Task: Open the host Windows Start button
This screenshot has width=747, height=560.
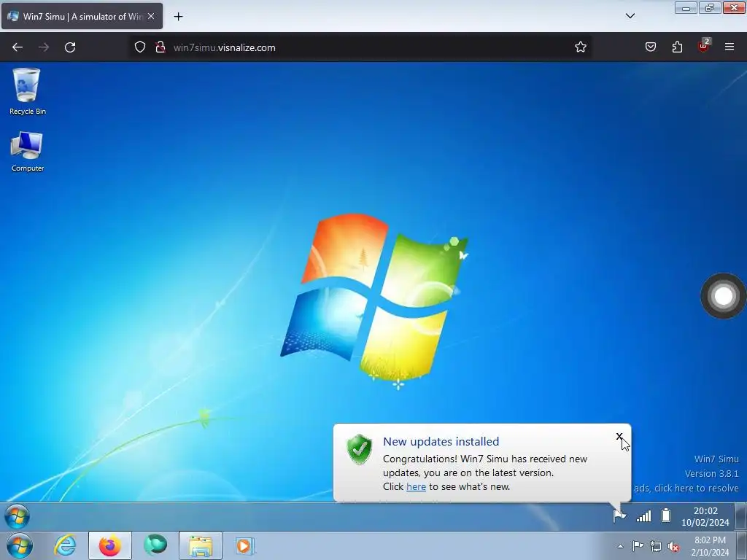Action: 20,545
